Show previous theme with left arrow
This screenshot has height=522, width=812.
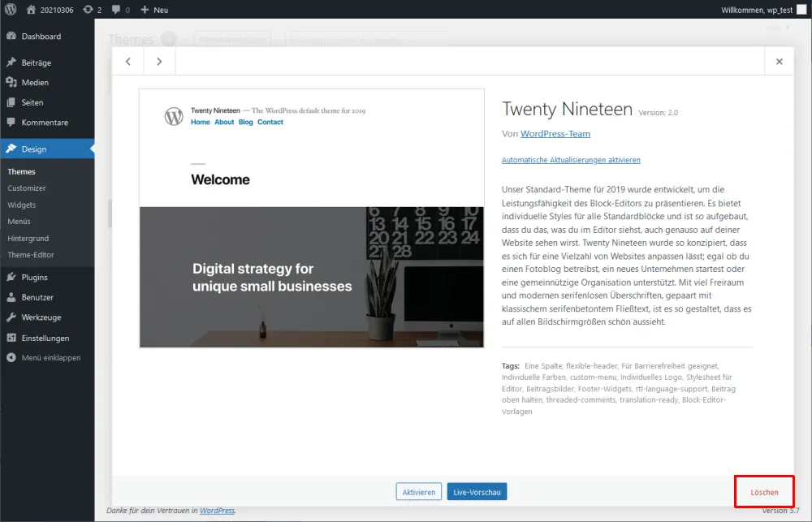pyautogui.click(x=128, y=61)
